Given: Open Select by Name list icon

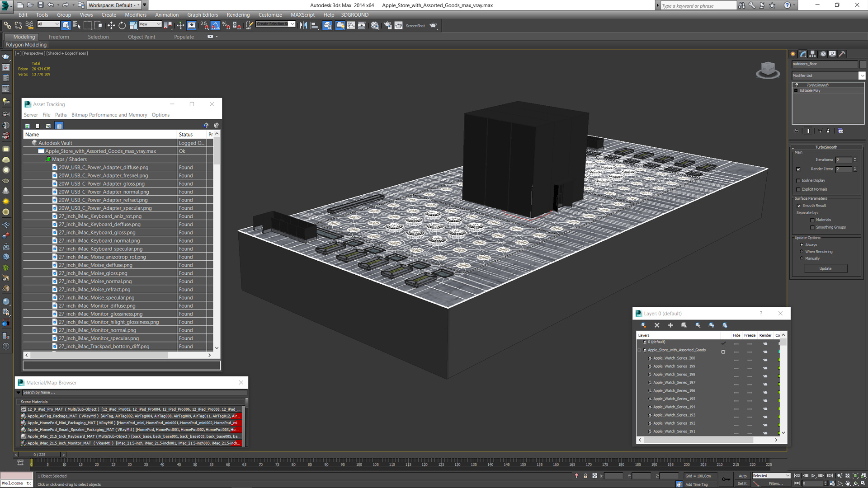Looking at the screenshot, I should (76, 25).
